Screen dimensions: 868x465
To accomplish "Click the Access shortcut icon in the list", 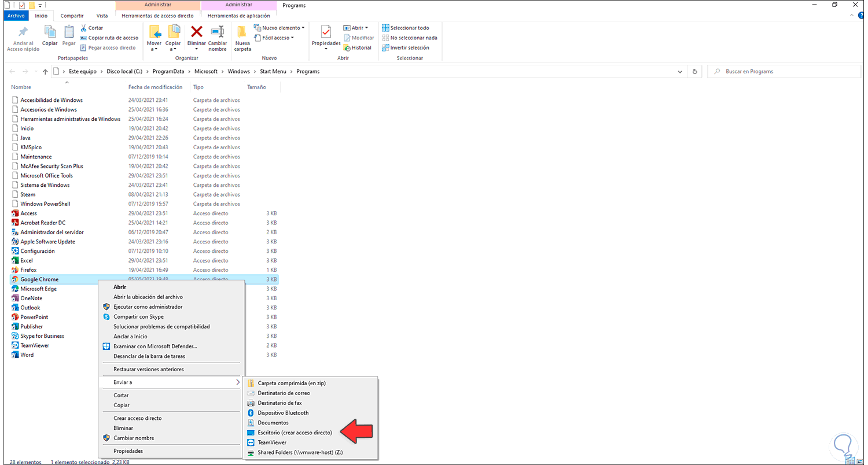I will [x=15, y=213].
